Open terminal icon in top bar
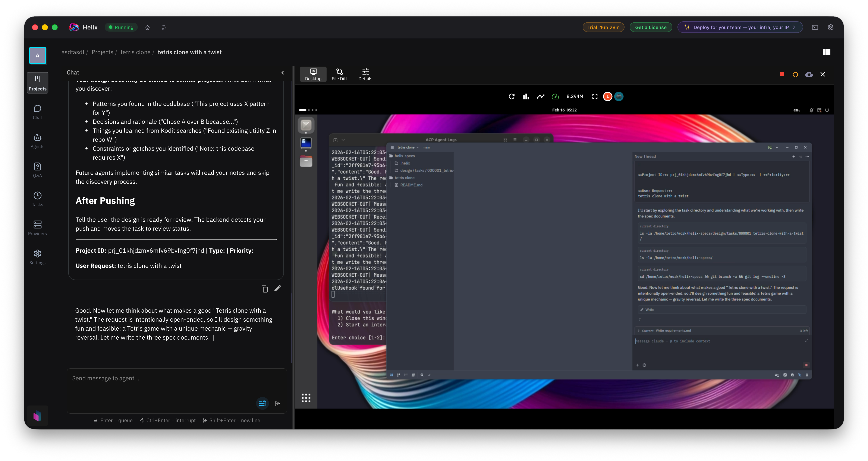This screenshot has height=461, width=868. [815, 27]
